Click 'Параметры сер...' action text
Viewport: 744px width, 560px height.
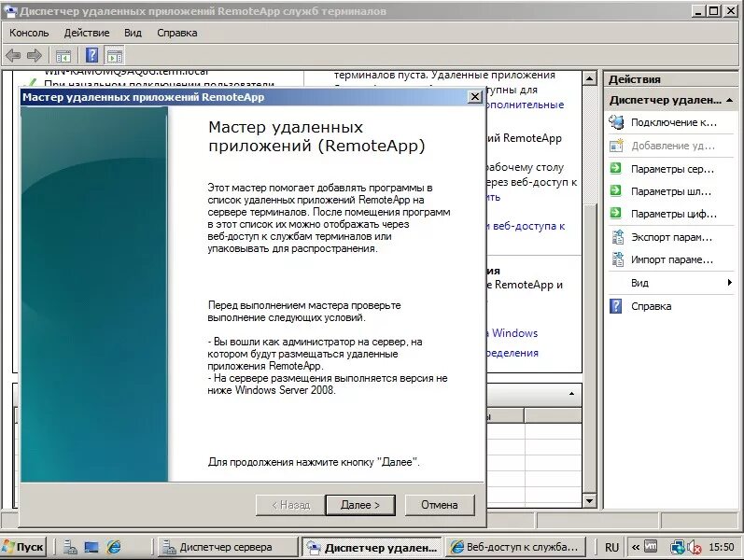click(x=672, y=169)
